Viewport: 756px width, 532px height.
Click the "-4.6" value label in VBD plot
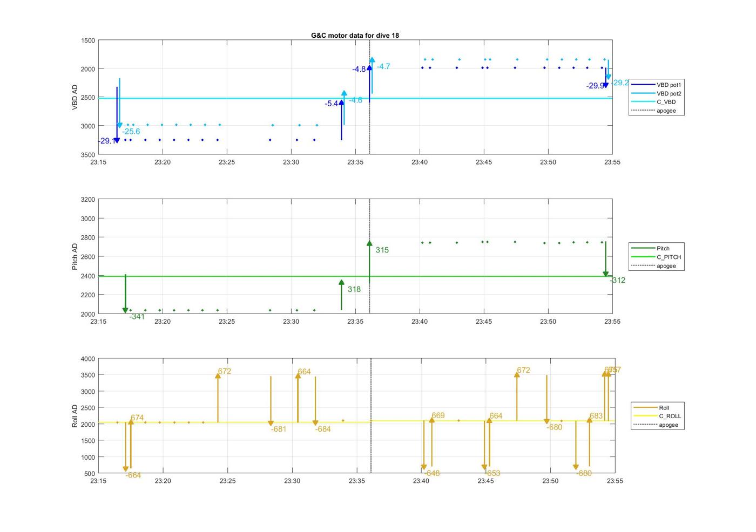pos(355,100)
